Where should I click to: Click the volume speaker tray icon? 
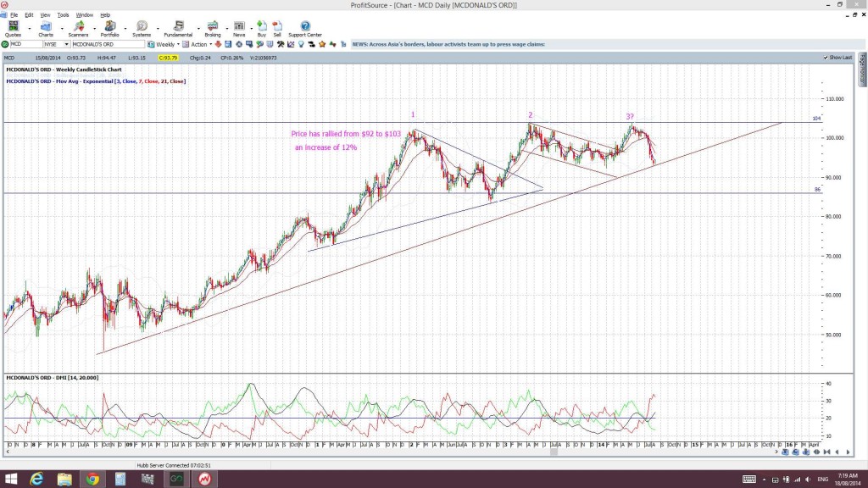coord(808,480)
